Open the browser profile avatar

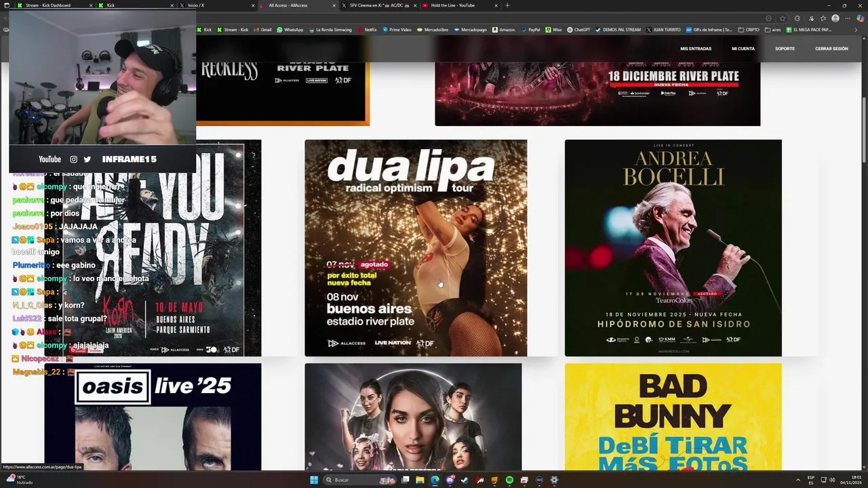(835, 18)
